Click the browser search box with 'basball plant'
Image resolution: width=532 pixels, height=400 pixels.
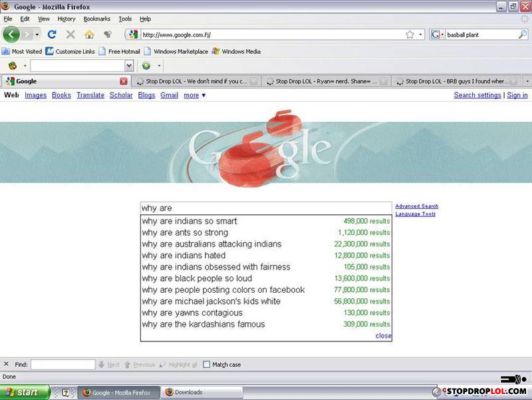pyautogui.click(x=481, y=35)
